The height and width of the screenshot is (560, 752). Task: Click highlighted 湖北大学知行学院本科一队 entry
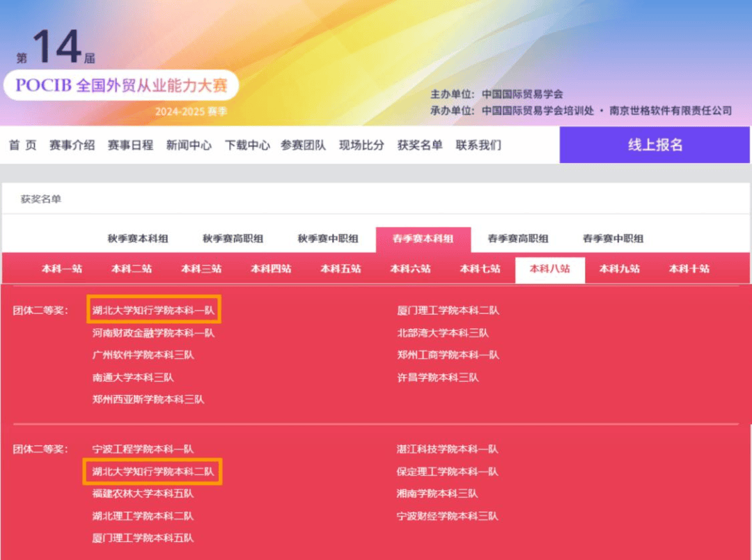click(154, 311)
